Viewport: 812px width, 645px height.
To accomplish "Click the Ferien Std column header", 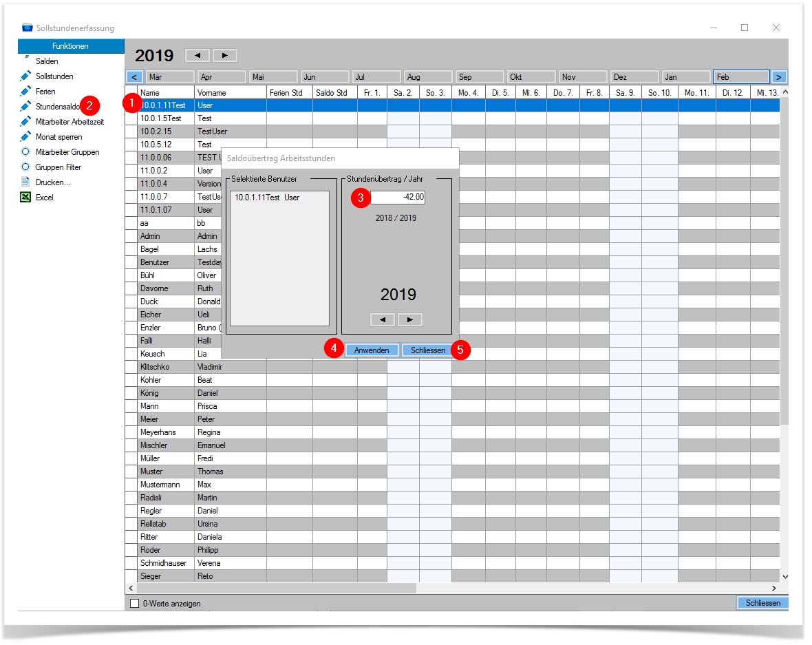I will [x=290, y=93].
